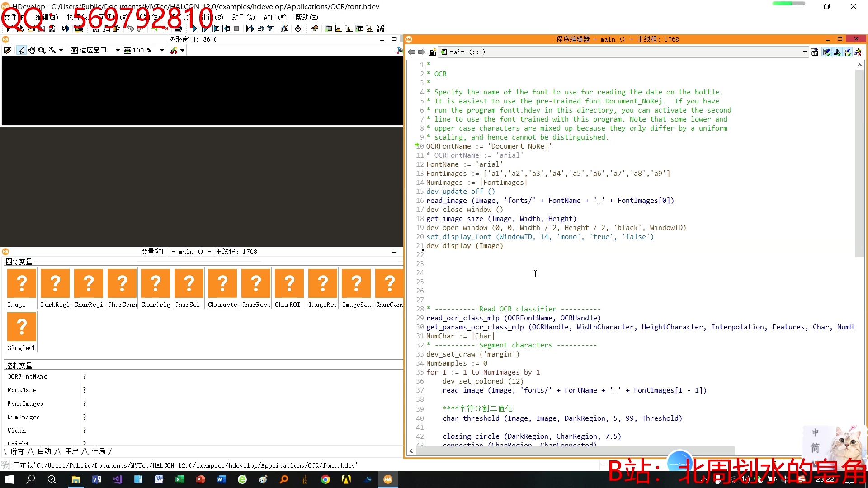Click the clear graphics window icon

(8, 50)
